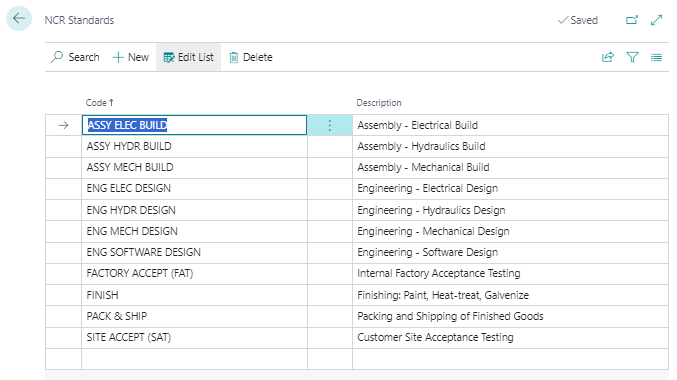Sort by the Code column header
677x380 pixels.
click(x=100, y=103)
